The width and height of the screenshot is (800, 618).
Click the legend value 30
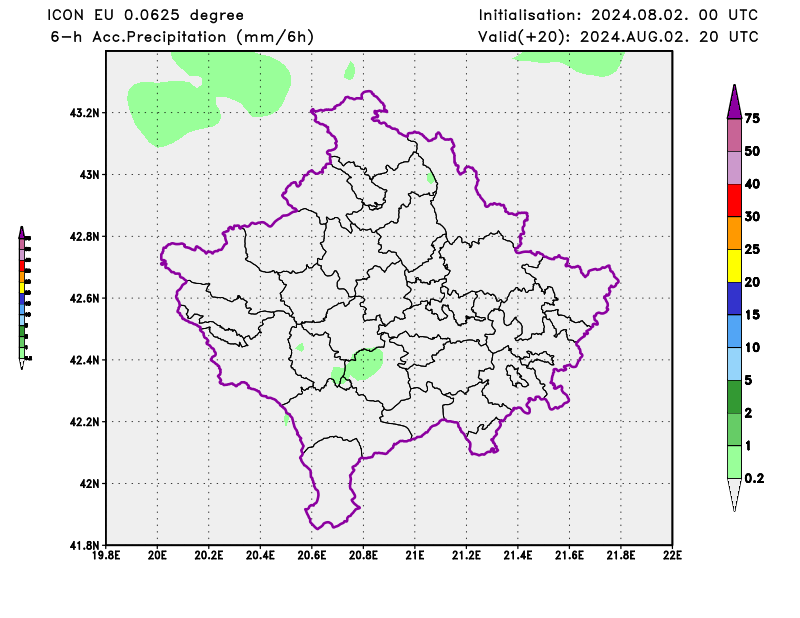point(752,216)
